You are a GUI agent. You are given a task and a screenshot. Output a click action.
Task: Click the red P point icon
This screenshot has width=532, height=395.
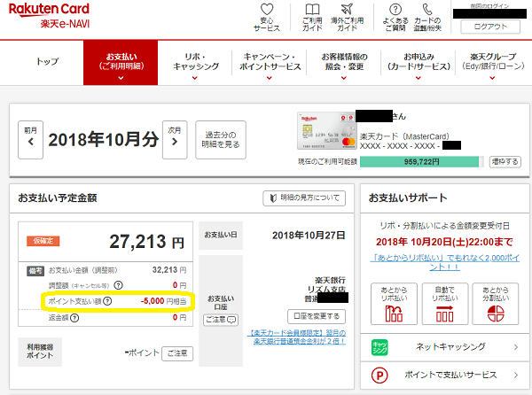(379, 375)
